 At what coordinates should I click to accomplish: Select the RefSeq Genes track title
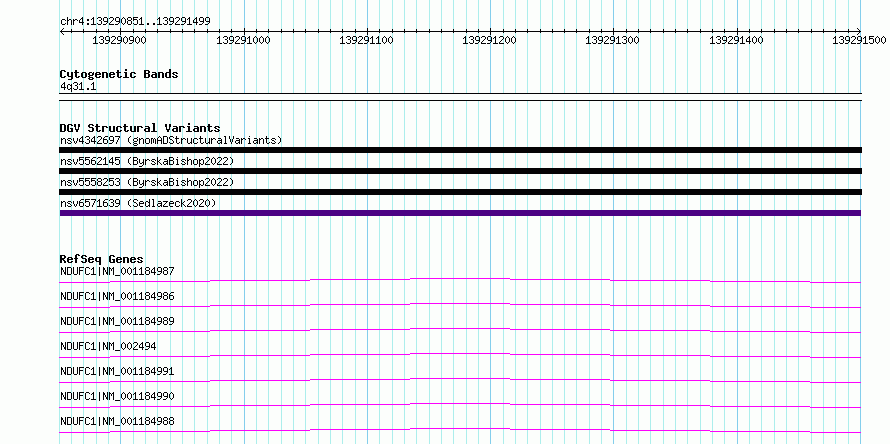[x=102, y=259]
